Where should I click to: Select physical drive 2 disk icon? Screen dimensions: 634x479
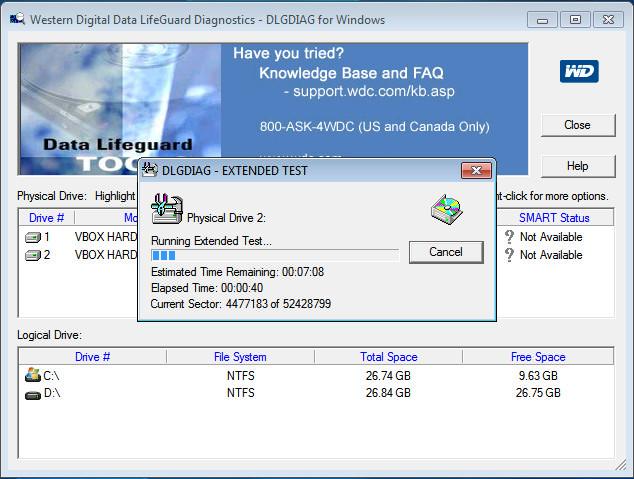click(x=32, y=255)
